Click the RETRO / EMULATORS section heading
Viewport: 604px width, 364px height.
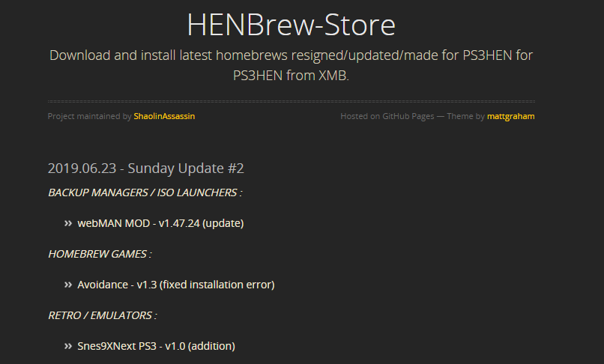pyautogui.click(x=103, y=315)
